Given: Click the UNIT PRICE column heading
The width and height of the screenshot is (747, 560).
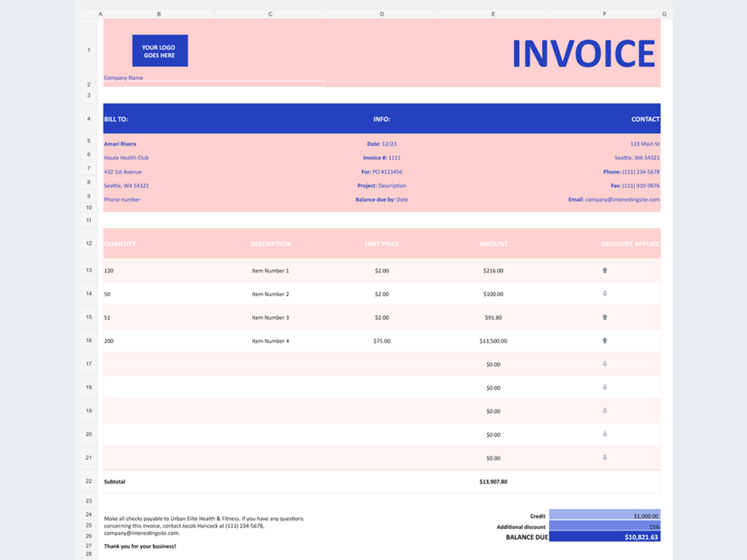Looking at the screenshot, I should 382,244.
